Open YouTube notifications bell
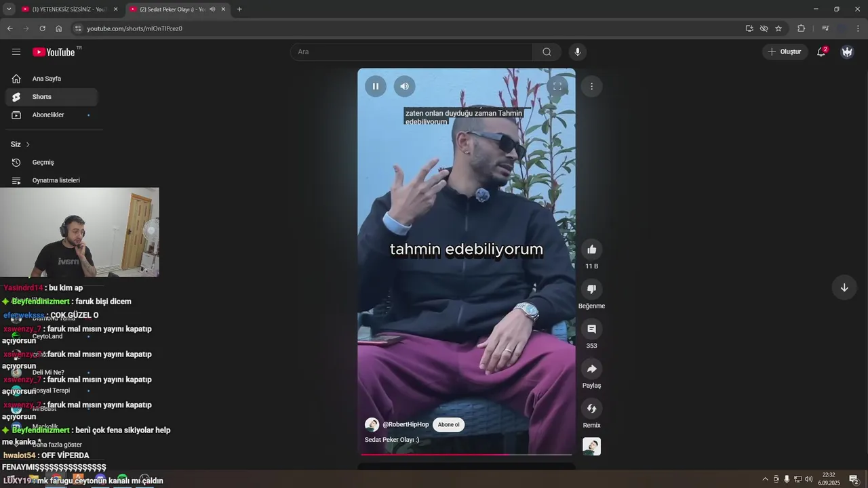This screenshot has width=868, height=488. coord(821,52)
